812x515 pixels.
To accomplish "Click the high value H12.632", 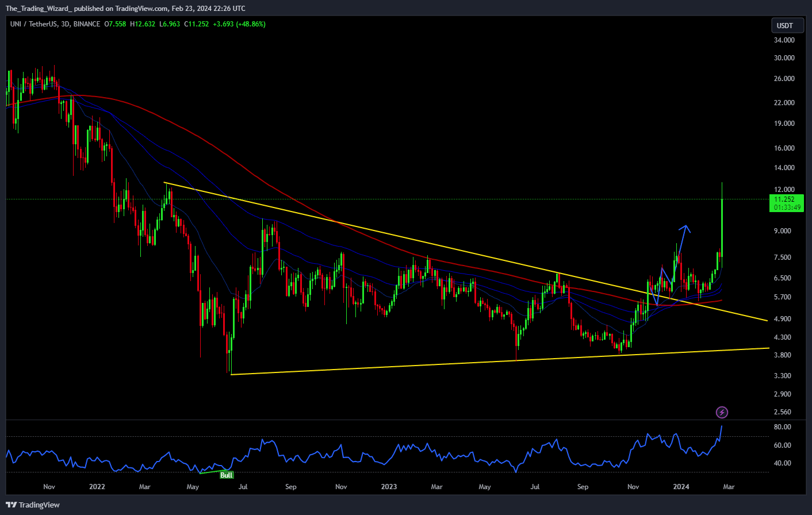I will tap(143, 24).
